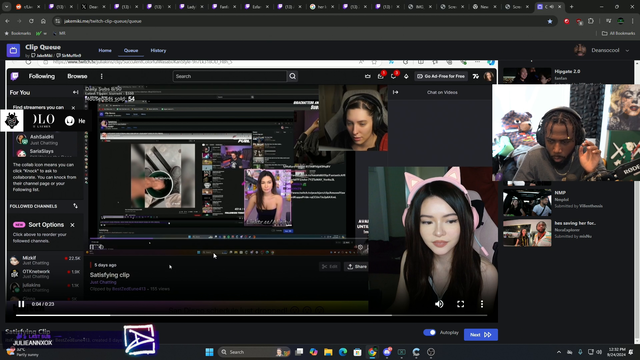Image resolution: width=640 pixels, height=360 pixels.
Task: Open Microsoft Store from the taskbar
Action: [358, 352]
